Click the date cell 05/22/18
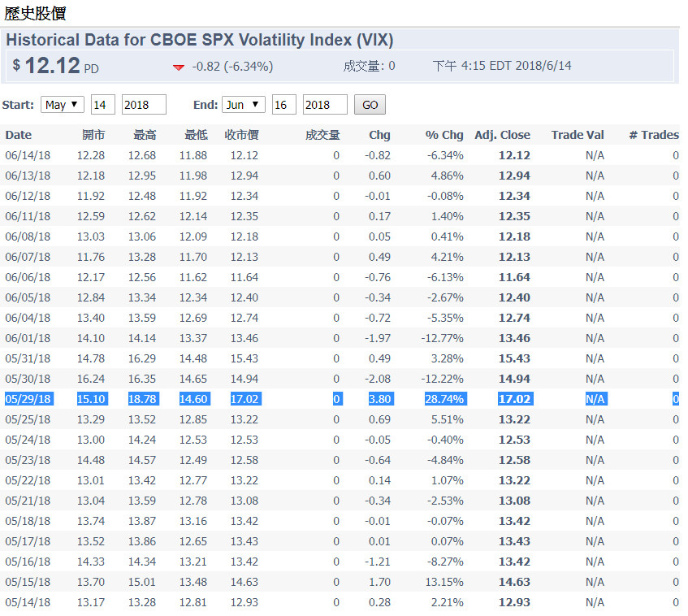The width and height of the screenshot is (688, 616). point(28,480)
